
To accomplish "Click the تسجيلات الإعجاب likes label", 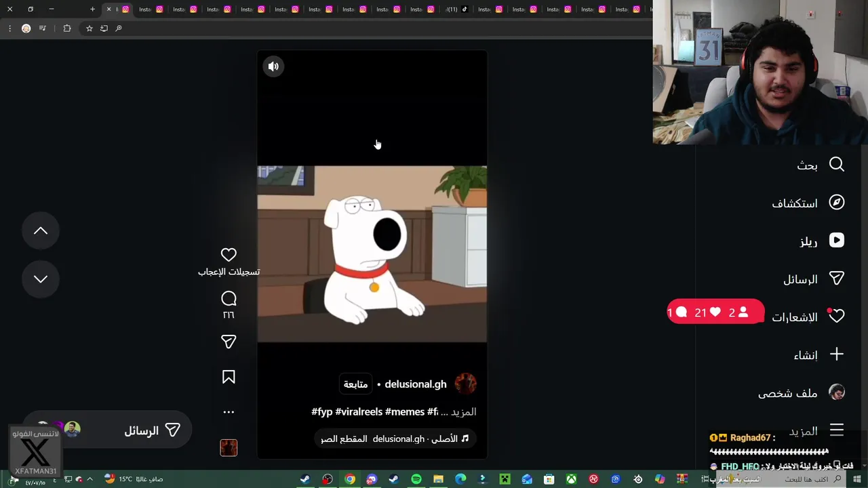I will pyautogui.click(x=229, y=272).
